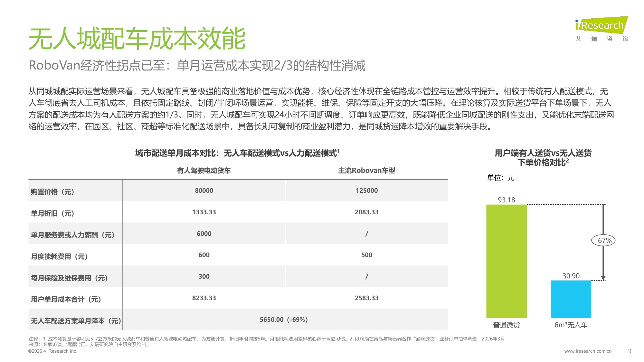
Task: Select the 30.90 data label
Action: coord(571,276)
